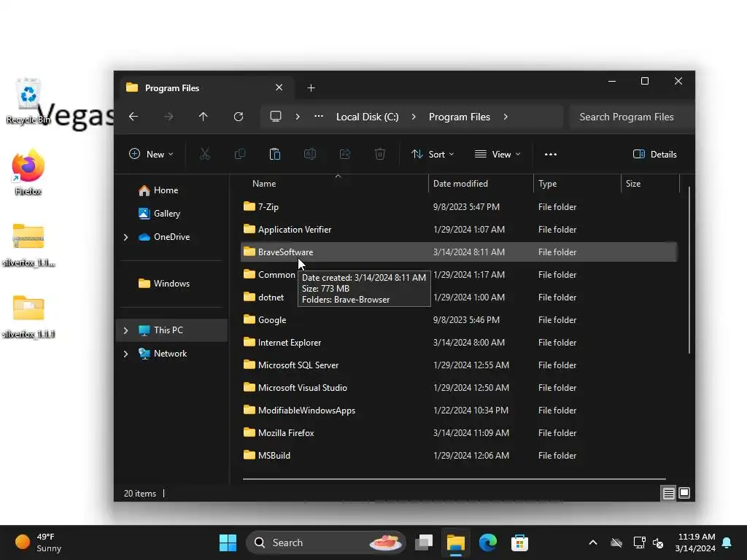Click the Paste clipboard icon

click(x=275, y=154)
